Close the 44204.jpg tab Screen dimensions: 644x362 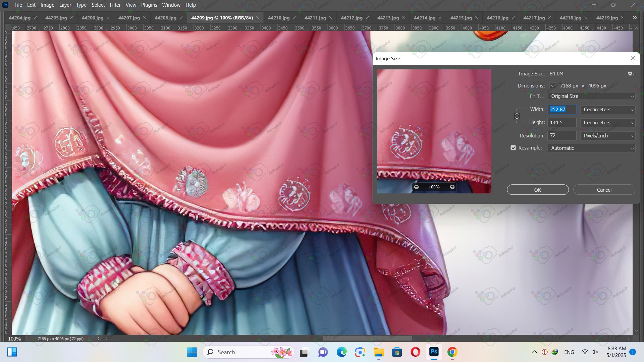(35, 18)
